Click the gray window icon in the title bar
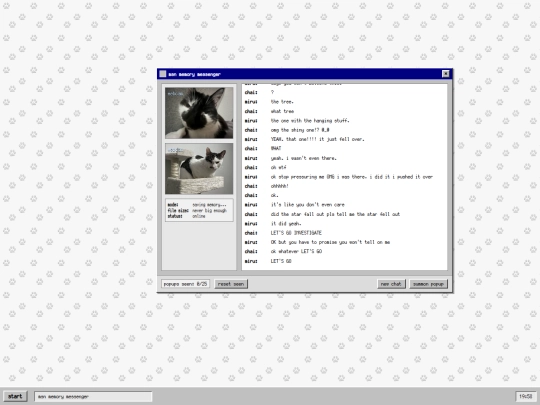The height and width of the screenshot is (405, 540). pos(163,74)
